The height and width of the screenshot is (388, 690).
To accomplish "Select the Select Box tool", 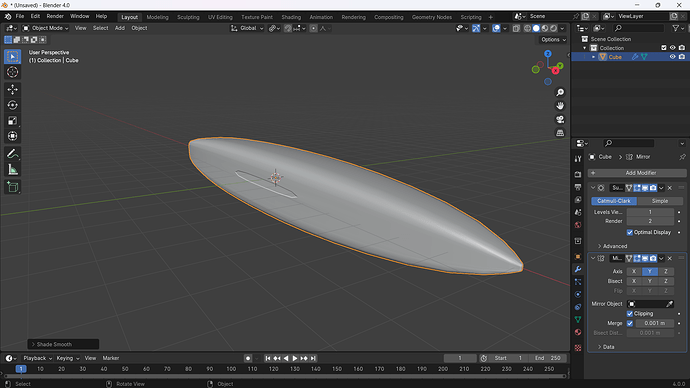I will [12, 57].
